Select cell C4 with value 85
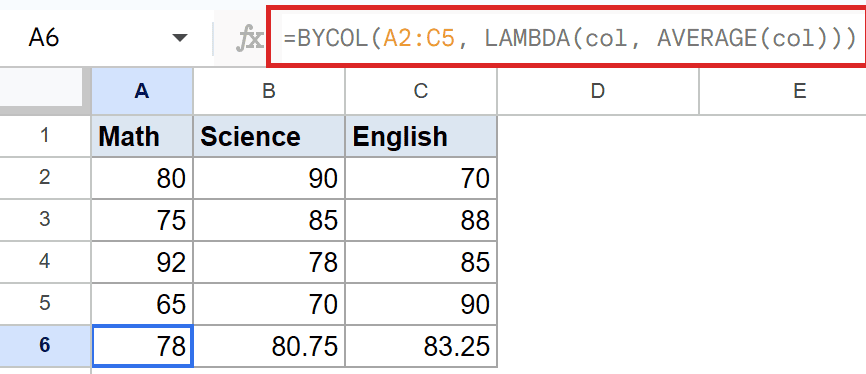Viewport: 866px width, 374px height. tap(421, 262)
